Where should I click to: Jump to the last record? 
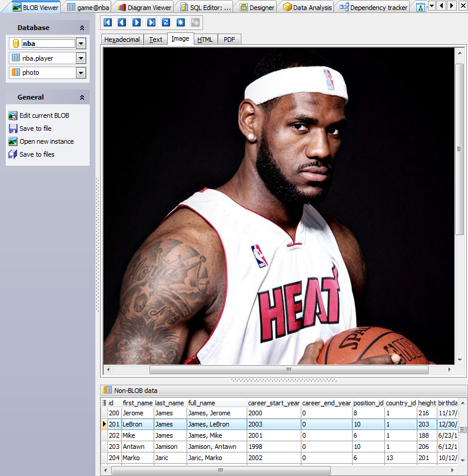(x=151, y=22)
